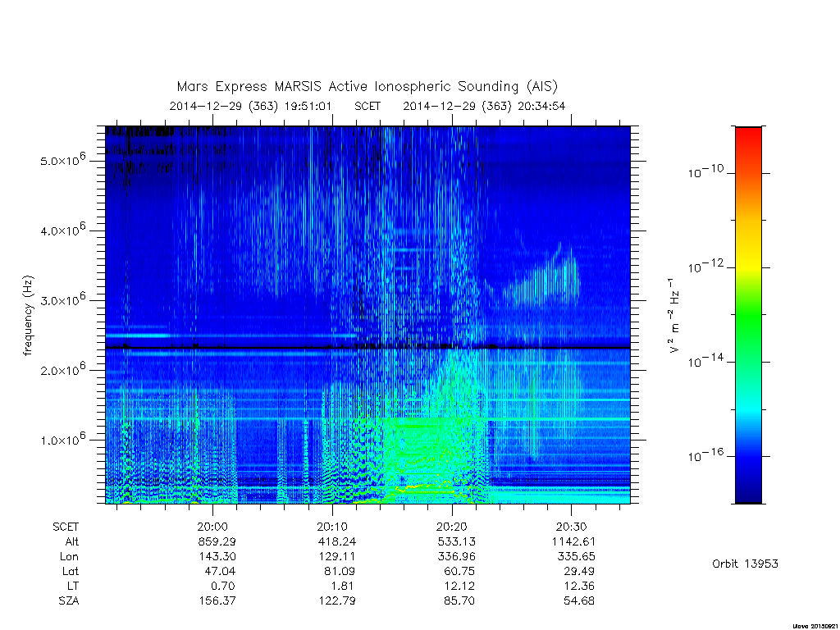Click the SZA row label
Screen dimensions: 840x630
click(x=69, y=600)
